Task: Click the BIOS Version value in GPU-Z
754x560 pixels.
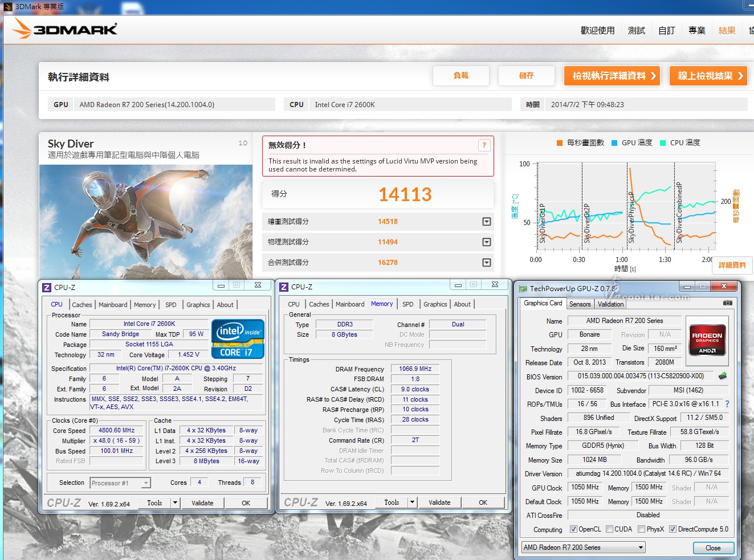Action: [641, 376]
